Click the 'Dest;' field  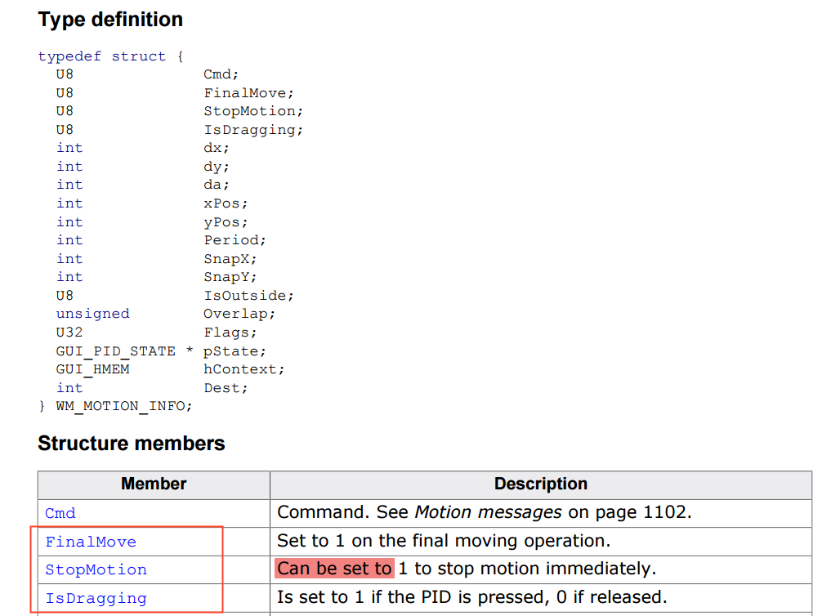(x=226, y=388)
